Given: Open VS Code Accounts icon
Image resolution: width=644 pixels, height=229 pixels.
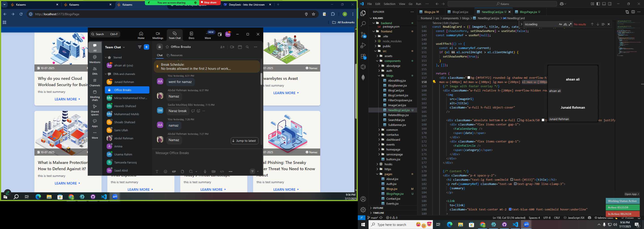Looking at the screenshot, I should click(363, 199).
